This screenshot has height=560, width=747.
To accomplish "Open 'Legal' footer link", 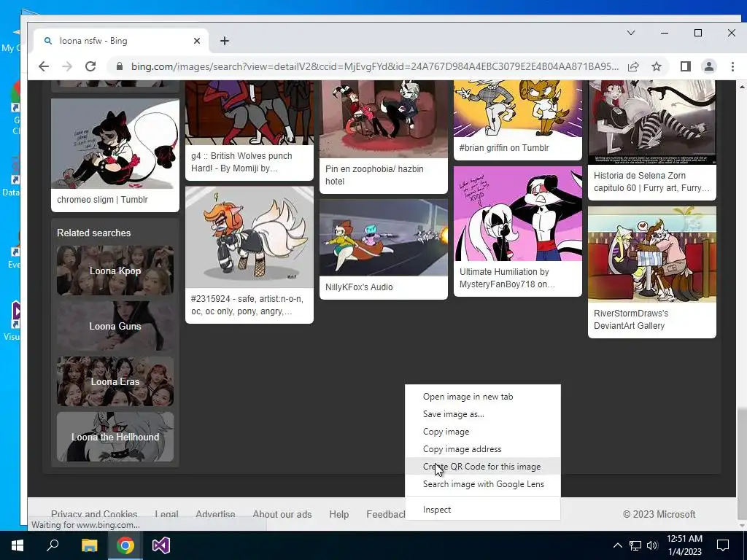I will tap(167, 514).
